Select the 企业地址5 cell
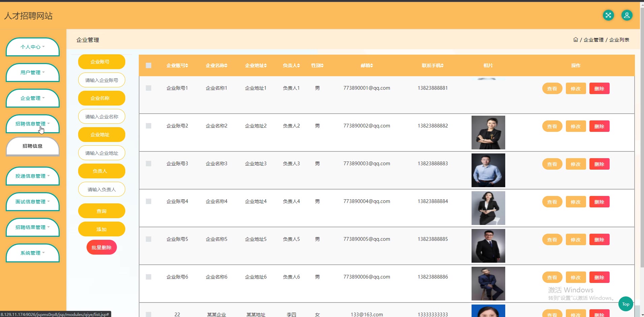 tap(256, 239)
